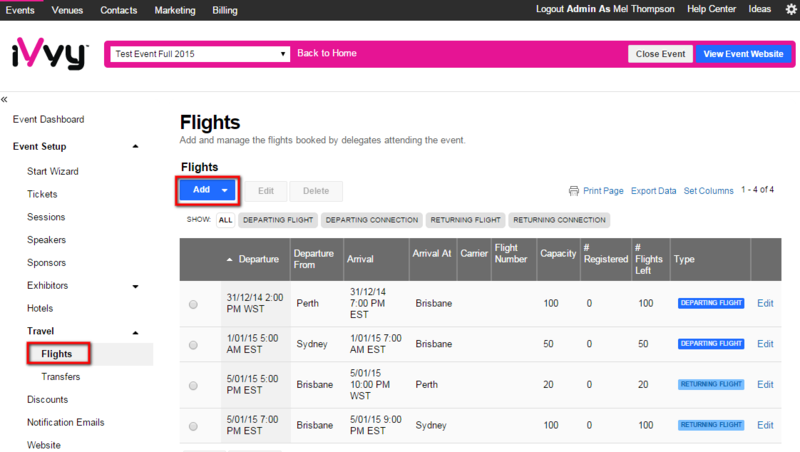Open the settings gear icon
The height and width of the screenshot is (452, 800).
pos(791,10)
